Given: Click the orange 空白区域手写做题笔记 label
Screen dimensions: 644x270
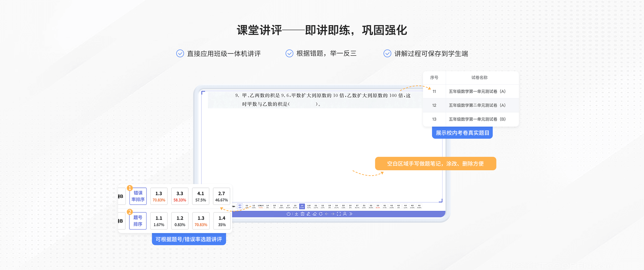Looking at the screenshot, I should 436,164.
